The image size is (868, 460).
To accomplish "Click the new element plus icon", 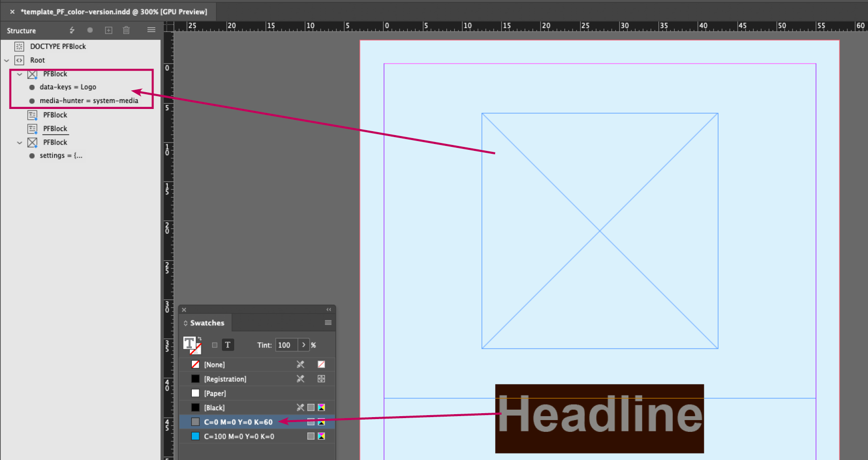I will click(x=108, y=30).
